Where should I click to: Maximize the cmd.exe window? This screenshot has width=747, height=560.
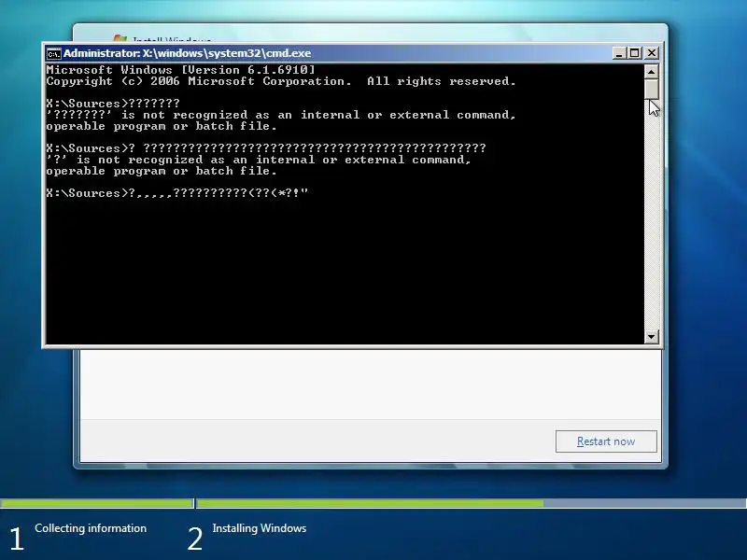(x=635, y=53)
